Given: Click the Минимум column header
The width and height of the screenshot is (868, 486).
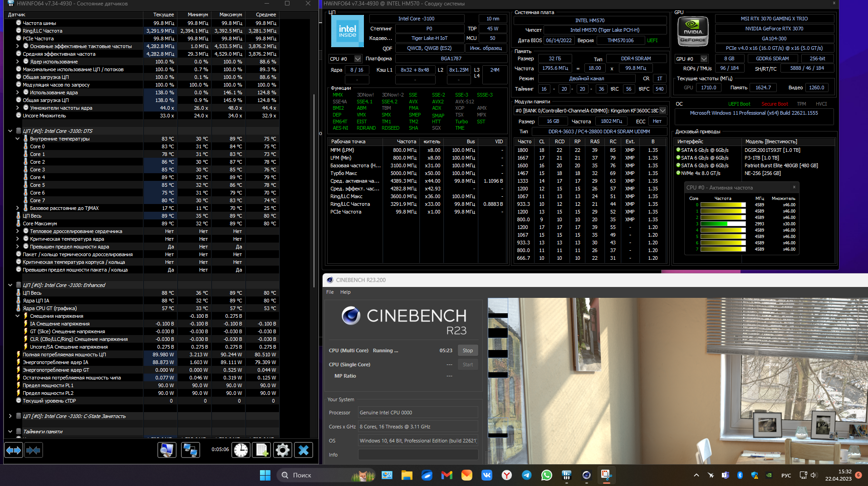Looking at the screenshot, I should coord(194,15).
